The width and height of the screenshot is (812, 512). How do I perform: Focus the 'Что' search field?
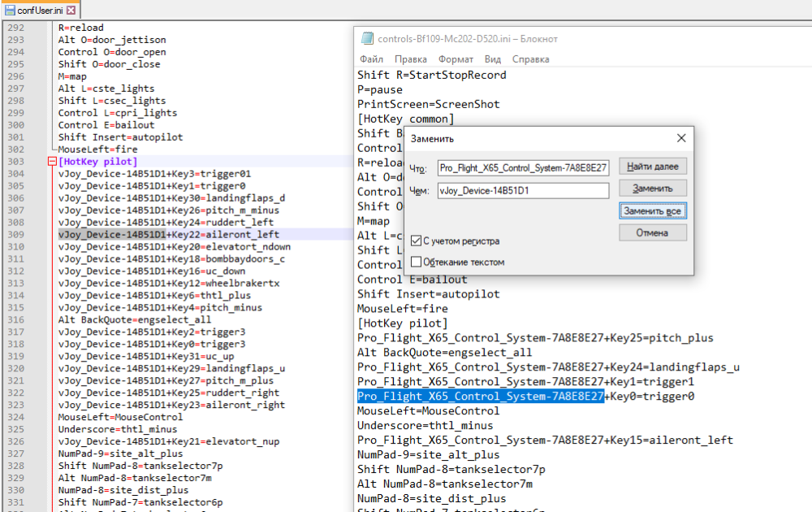pyautogui.click(x=523, y=168)
